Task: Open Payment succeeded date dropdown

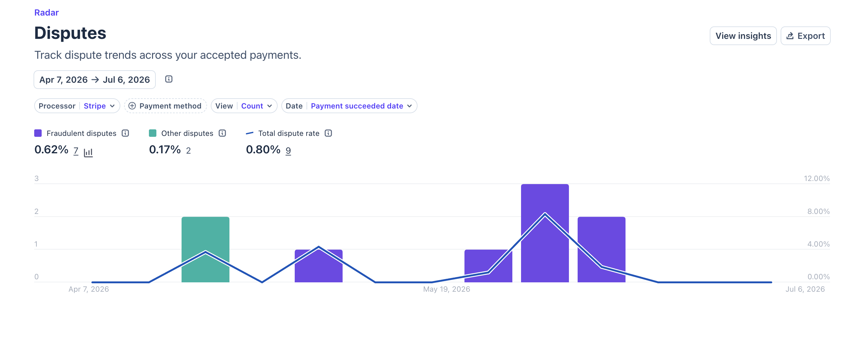Action: pos(349,106)
